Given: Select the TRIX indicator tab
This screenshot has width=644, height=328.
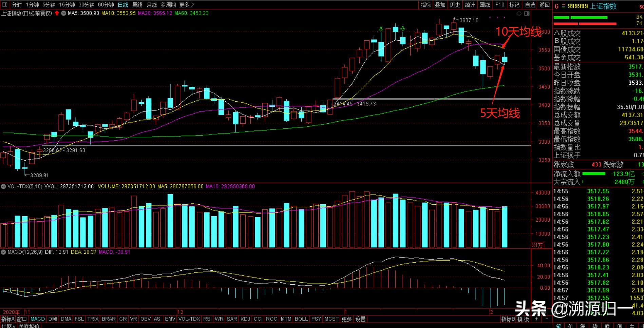Looking at the screenshot, I should point(93,319).
